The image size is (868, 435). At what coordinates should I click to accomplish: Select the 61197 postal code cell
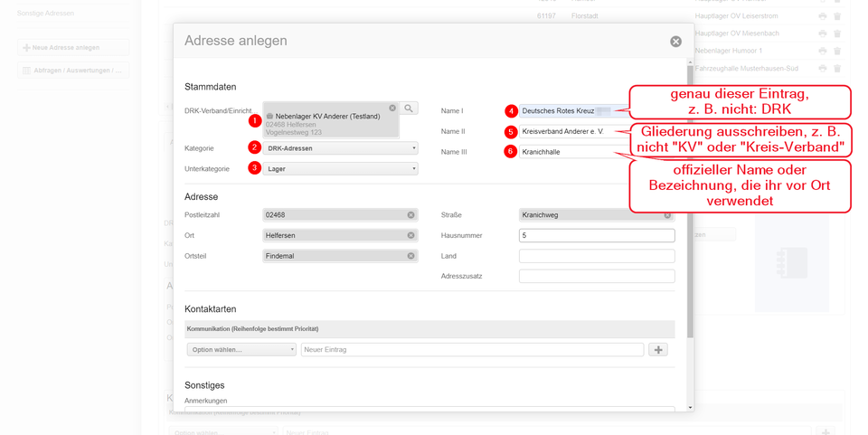pyautogui.click(x=546, y=16)
